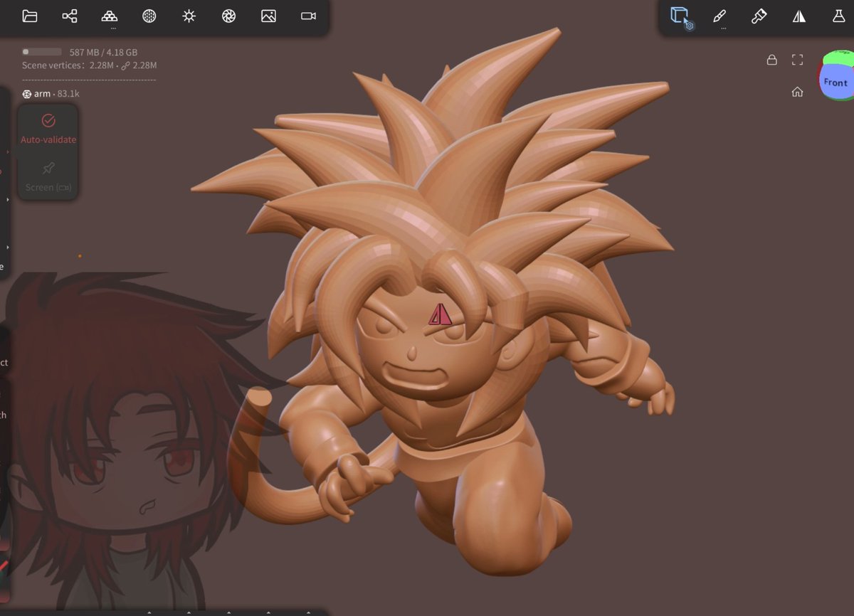The height and width of the screenshot is (616, 854).
Task: Open the Background image menu
Action: coord(268,16)
